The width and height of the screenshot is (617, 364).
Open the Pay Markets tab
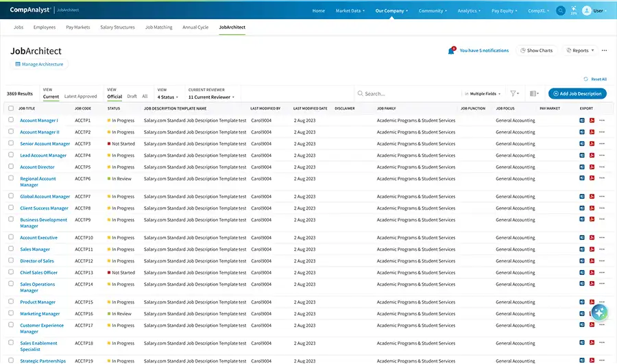coord(78,27)
